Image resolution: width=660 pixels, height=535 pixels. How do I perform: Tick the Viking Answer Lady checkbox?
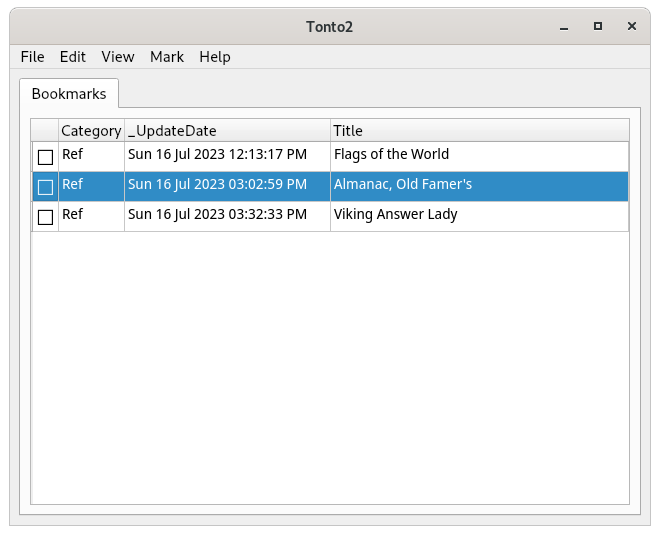click(x=45, y=217)
